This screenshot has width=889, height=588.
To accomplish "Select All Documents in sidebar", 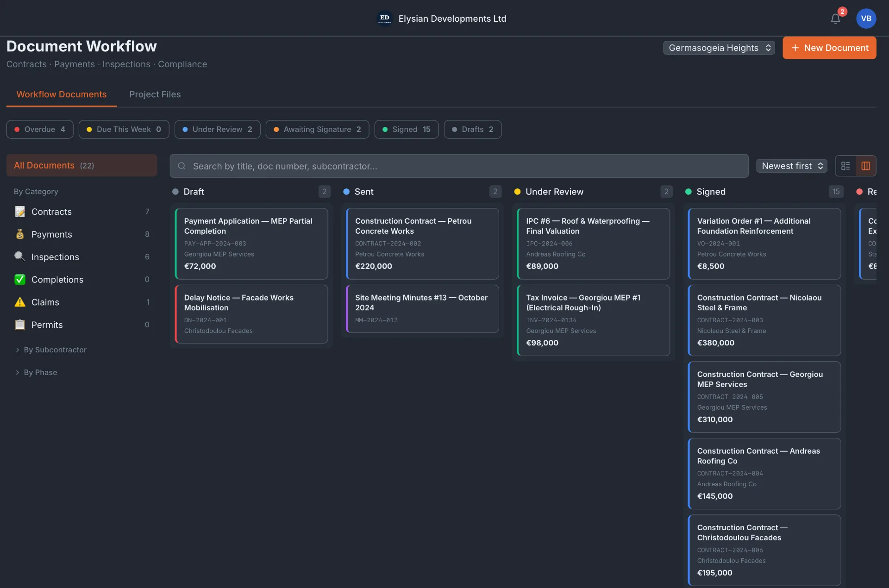I will point(81,165).
